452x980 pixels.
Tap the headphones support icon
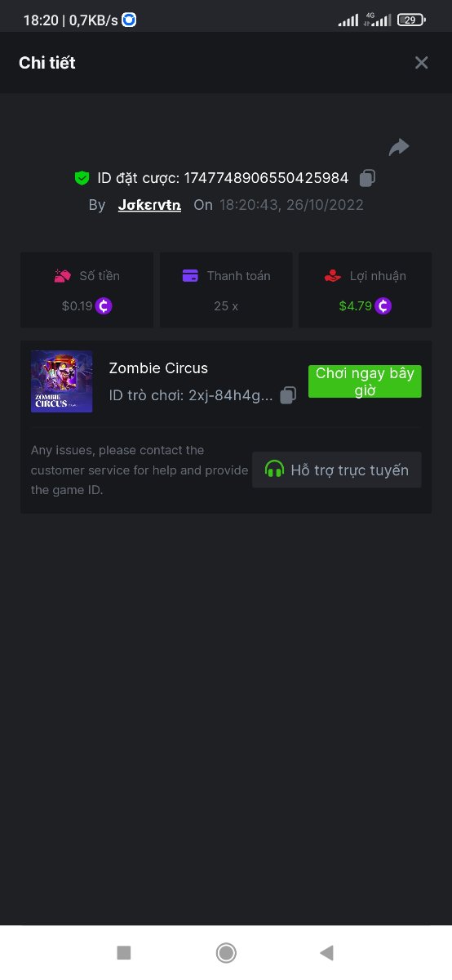275,470
